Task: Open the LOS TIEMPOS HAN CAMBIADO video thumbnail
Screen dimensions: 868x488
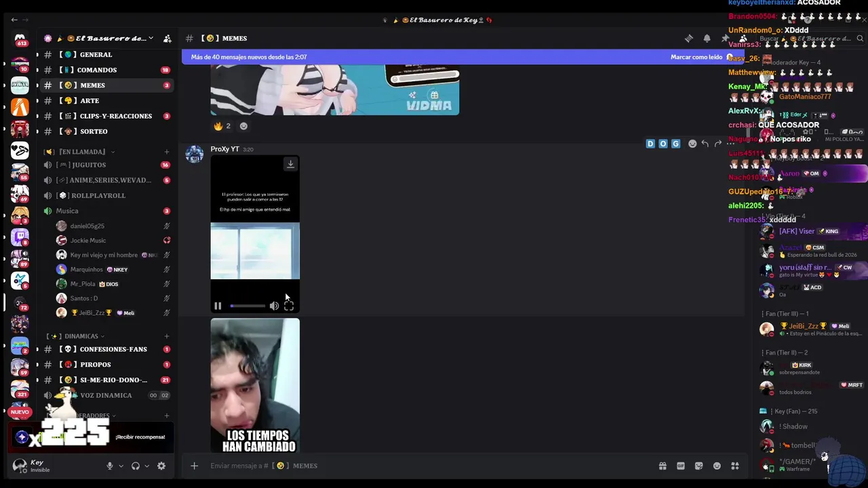Action: pos(255,385)
